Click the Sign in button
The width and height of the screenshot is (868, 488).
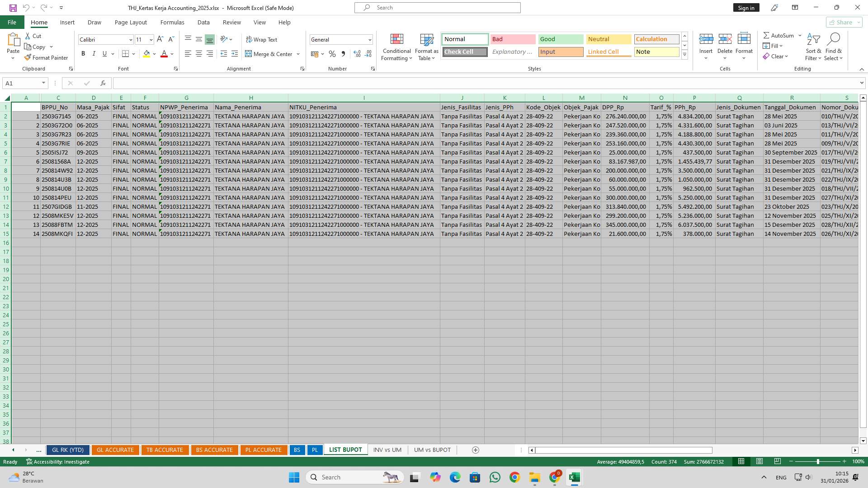click(x=746, y=8)
